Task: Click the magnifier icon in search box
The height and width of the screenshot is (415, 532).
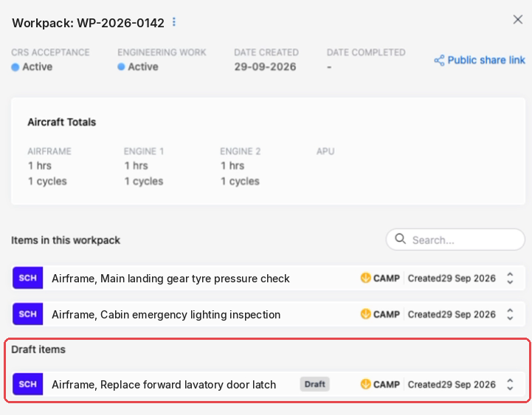Action: click(401, 239)
